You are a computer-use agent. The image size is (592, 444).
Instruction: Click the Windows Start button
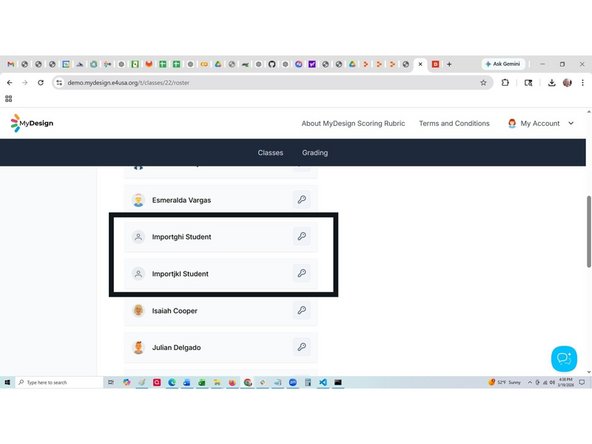point(7,382)
